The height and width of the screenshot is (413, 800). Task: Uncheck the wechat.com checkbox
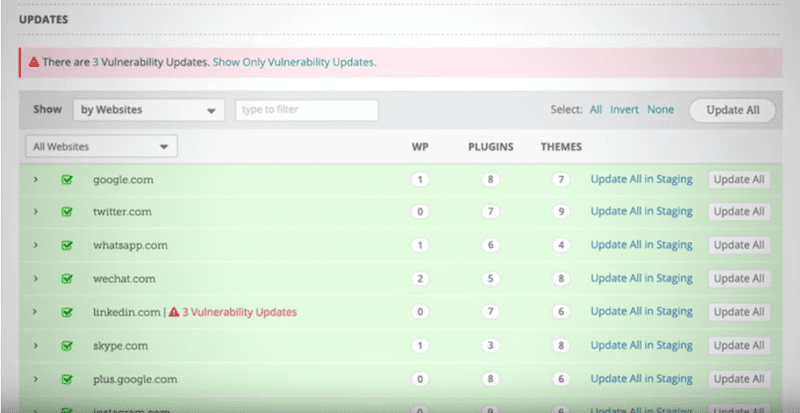click(67, 279)
